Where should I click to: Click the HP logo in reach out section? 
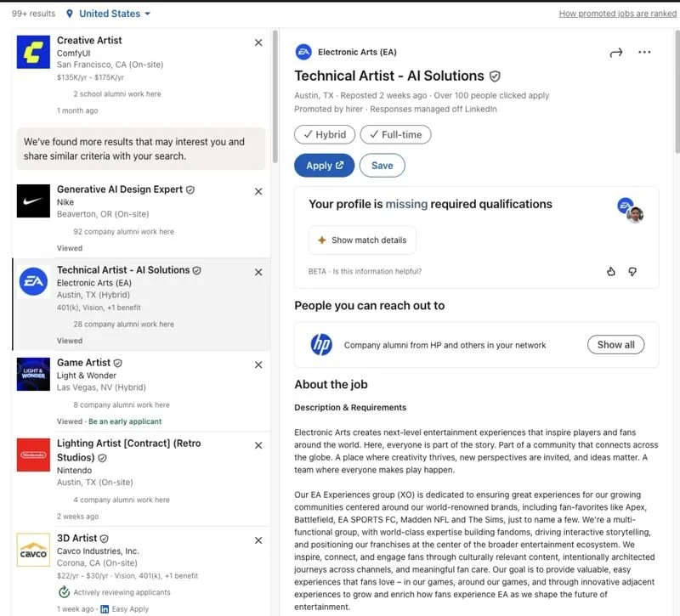coord(321,345)
